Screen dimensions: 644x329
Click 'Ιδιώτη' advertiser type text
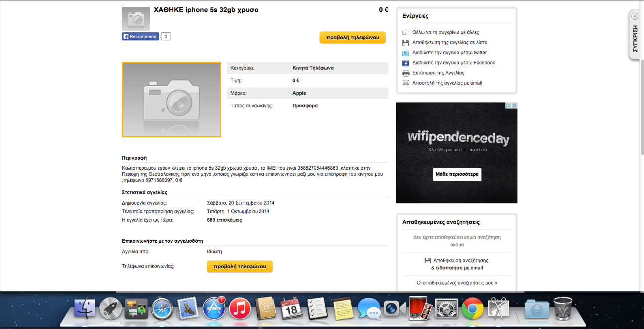pyautogui.click(x=215, y=252)
